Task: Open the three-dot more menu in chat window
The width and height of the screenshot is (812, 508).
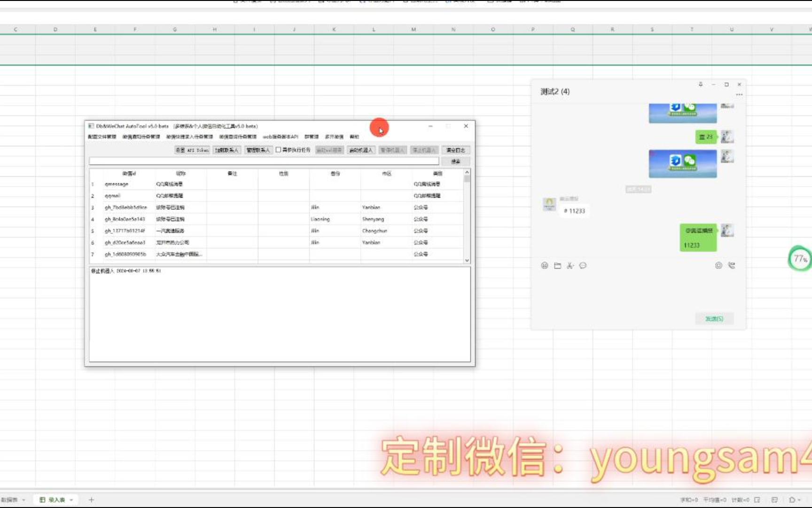Action: pyautogui.click(x=739, y=95)
